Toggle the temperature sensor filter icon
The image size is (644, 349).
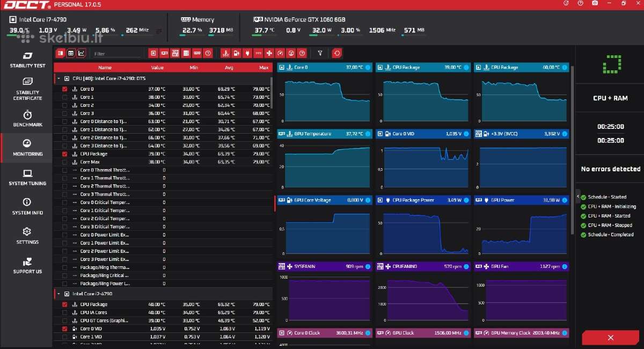click(225, 53)
